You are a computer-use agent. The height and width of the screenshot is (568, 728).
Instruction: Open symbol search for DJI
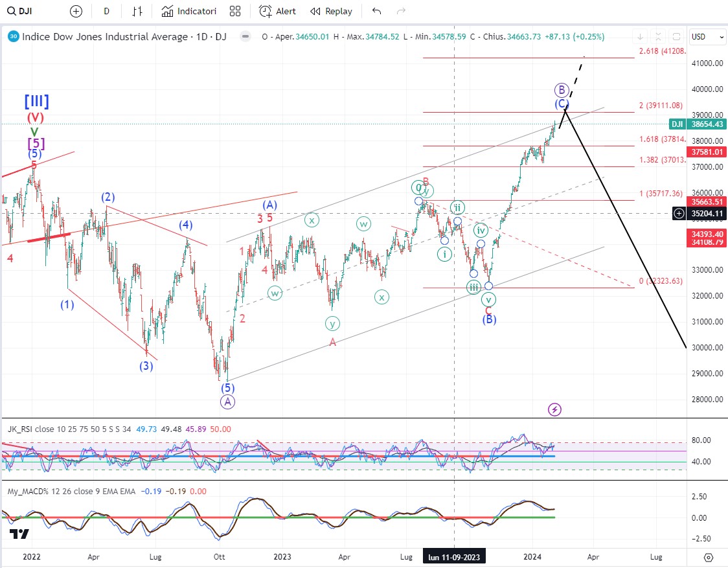point(21,11)
